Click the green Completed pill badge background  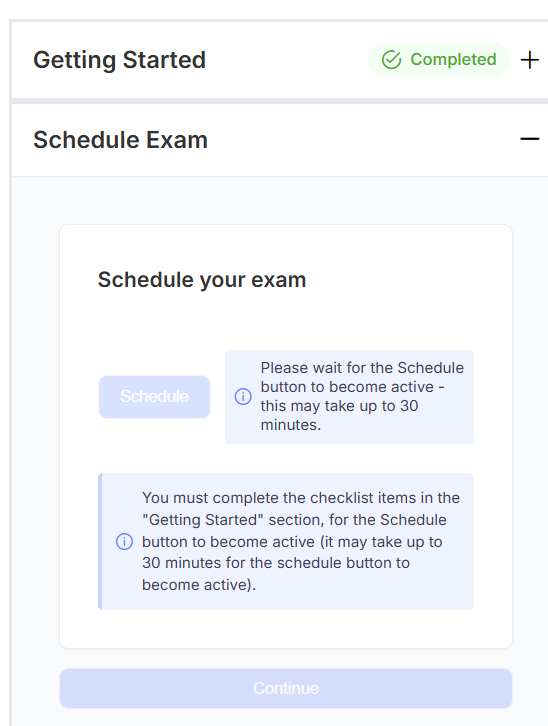click(439, 60)
